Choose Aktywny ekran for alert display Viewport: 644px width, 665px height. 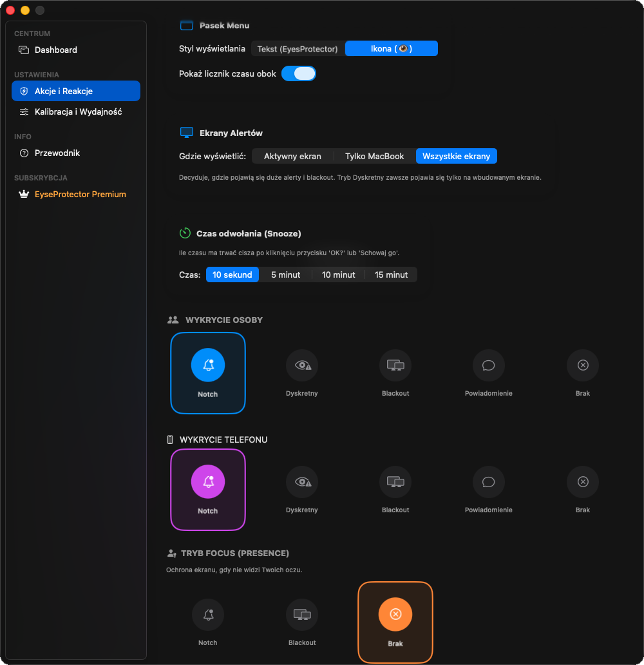pyautogui.click(x=292, y=156)
